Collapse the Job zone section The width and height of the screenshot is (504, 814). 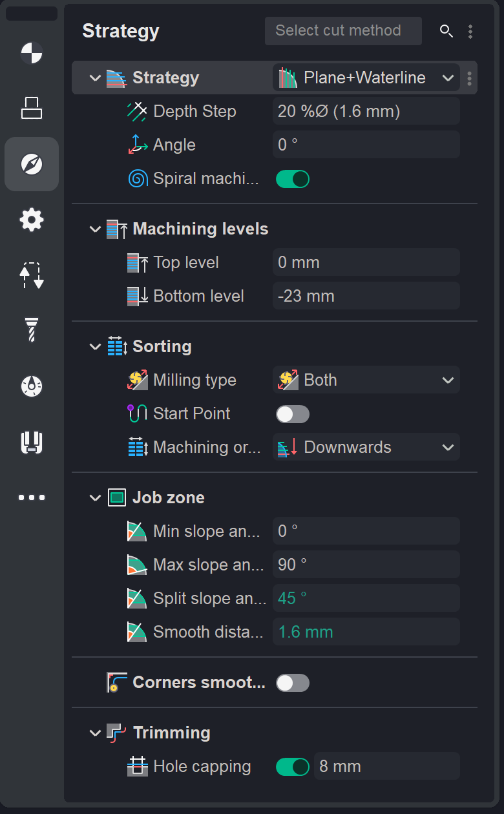pyautogui.click(x=95, y=498)
